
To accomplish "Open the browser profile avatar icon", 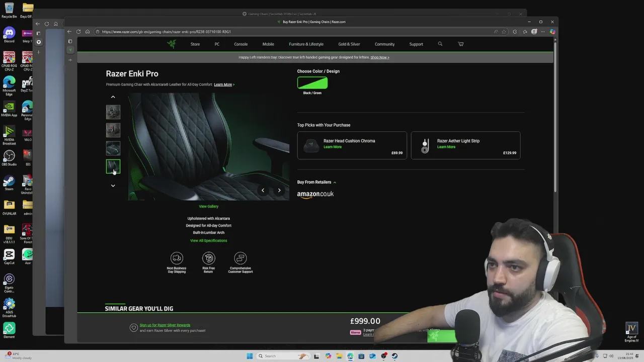I will (x=534, y=32).
